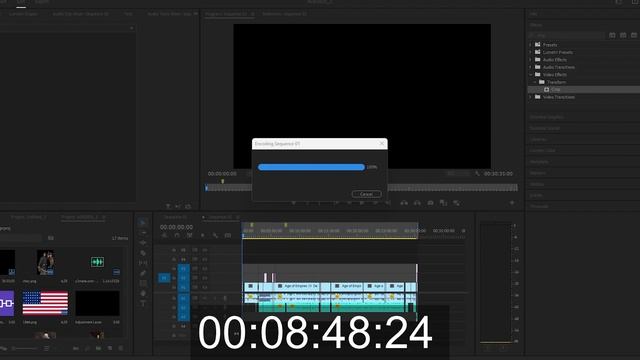Toggle V2 track targeting

[183, 278]
